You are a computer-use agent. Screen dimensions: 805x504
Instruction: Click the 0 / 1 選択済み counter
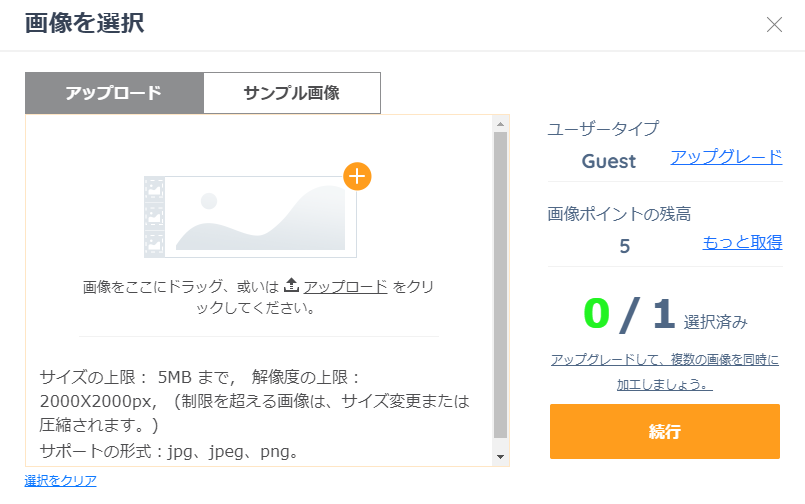pyautogui.click(x=664, y=315)
